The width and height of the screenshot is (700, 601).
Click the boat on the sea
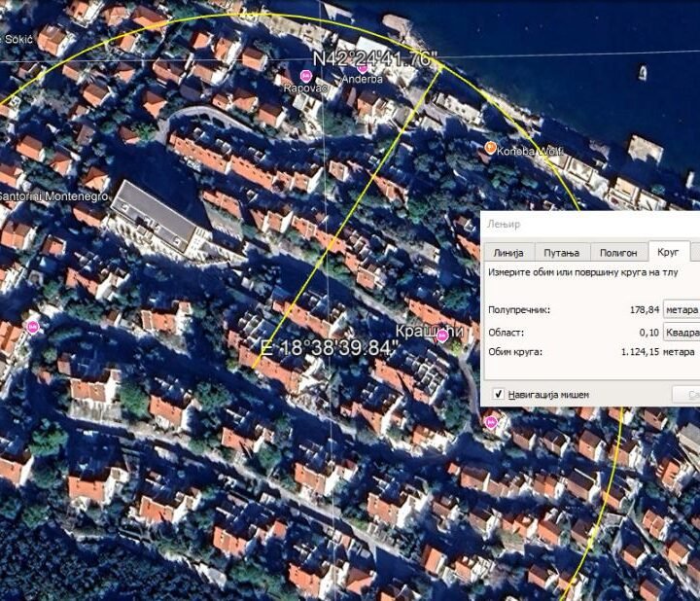(643, 73)
